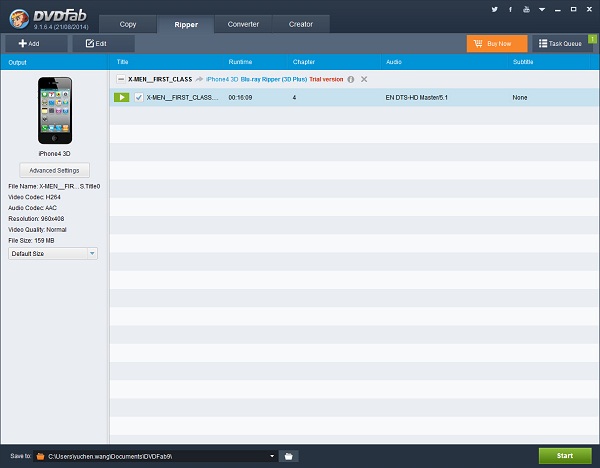600x468 pixels.
Task: Click the iPhone4 3D profile label
Action: tap(54, 153)
